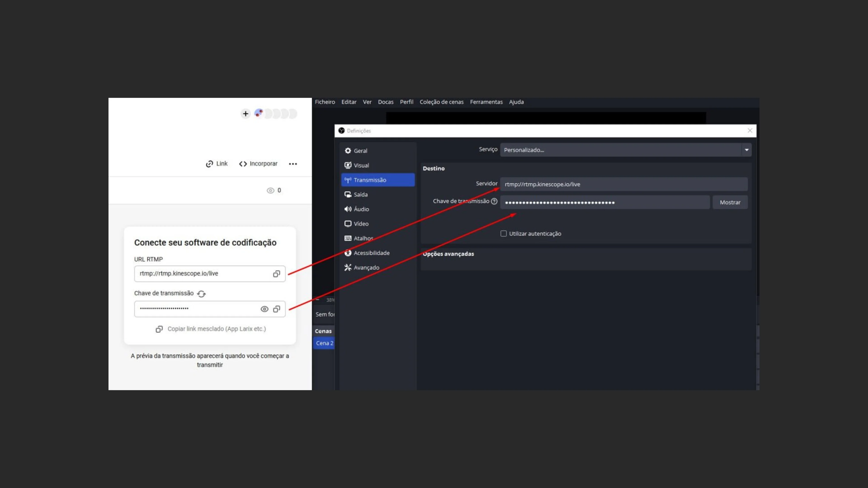Open the Ficheiro menu
This screenshot has height=488, width=868.
coord(325,102)
